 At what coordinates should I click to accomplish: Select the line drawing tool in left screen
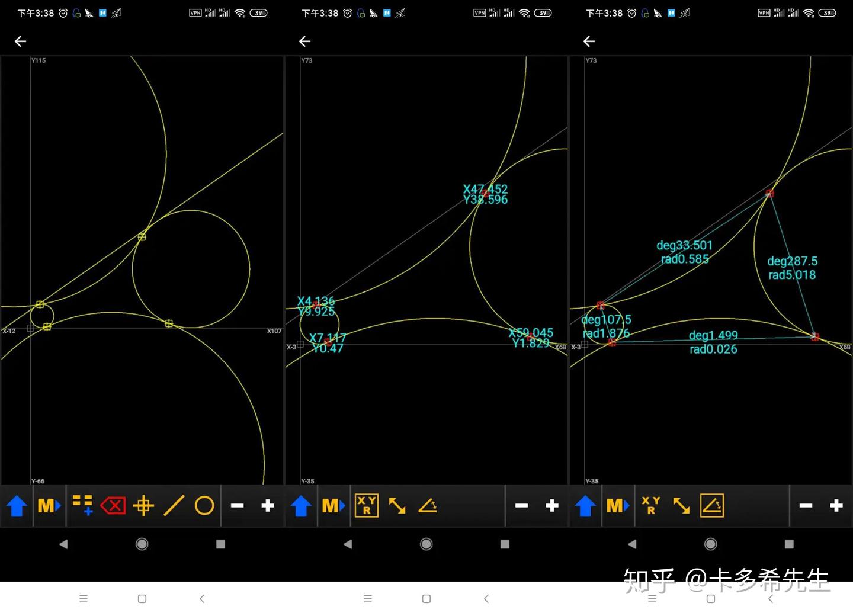[174, 506]
